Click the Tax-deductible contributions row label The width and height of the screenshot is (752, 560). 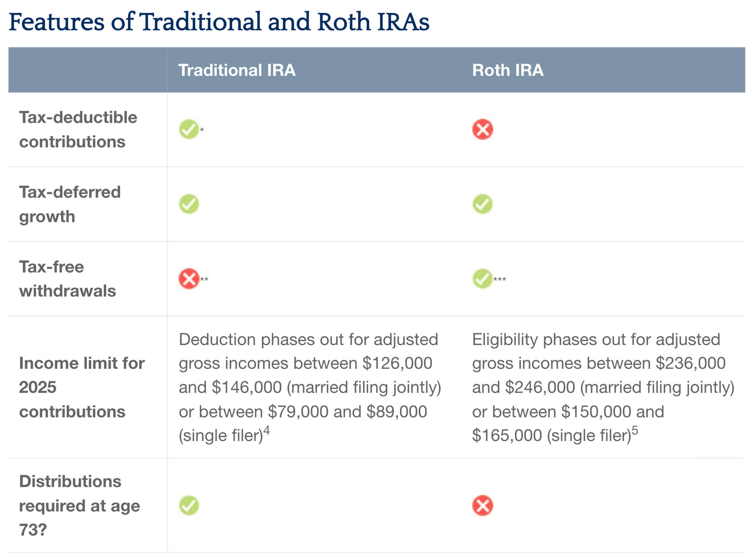coord(78,130)
